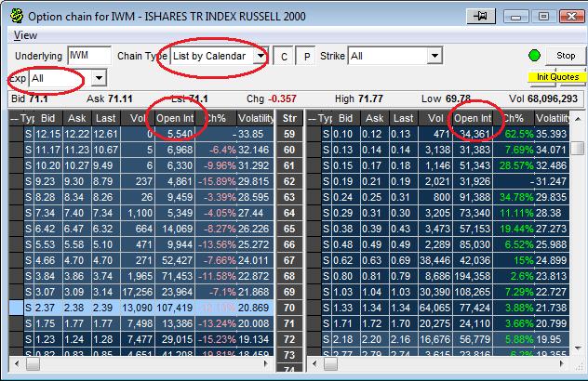The width and height of the screenshot is (588, 381).
Task: Click the underlying volume value 68,096,293
Action: click(553, 99)
